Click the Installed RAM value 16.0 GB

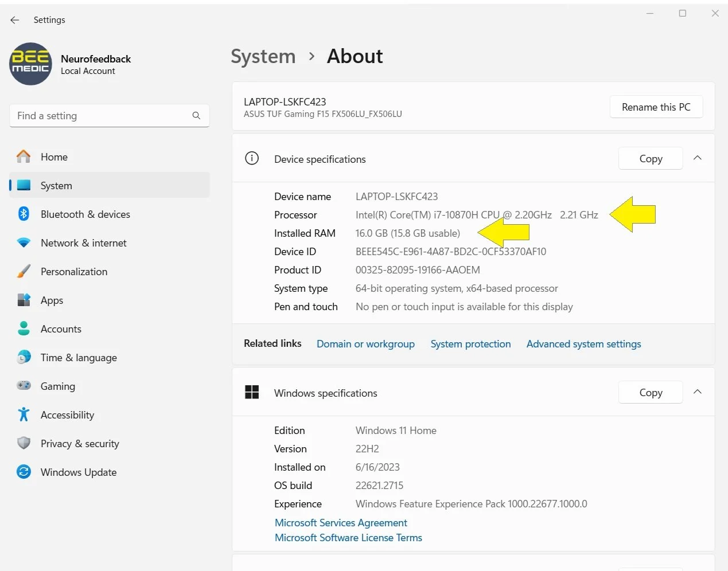(408, 233)
